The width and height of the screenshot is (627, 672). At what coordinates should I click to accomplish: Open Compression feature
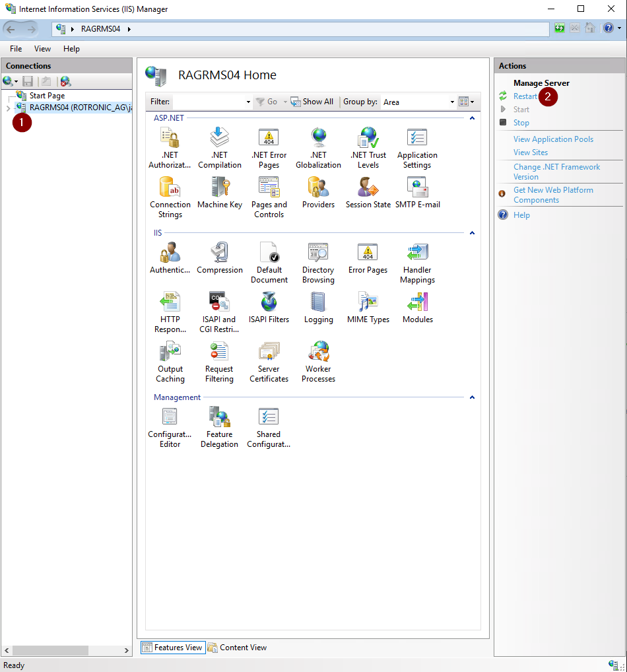(x=219, y=258)
